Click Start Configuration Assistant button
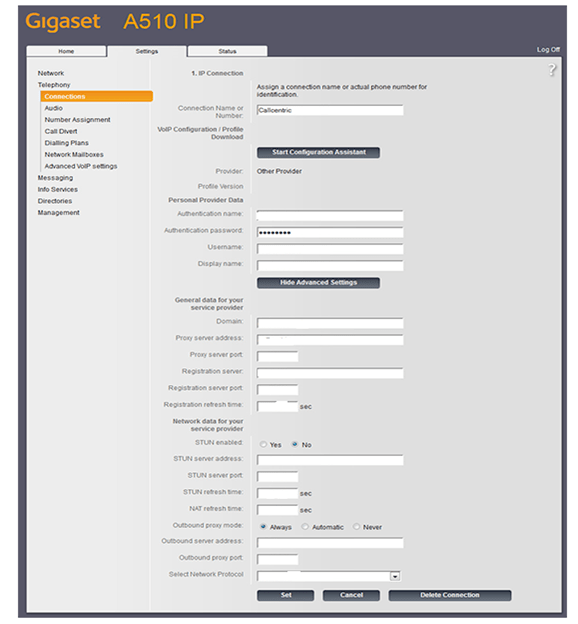Viewport: 578px width, 624px height. [x=318, y=152]
